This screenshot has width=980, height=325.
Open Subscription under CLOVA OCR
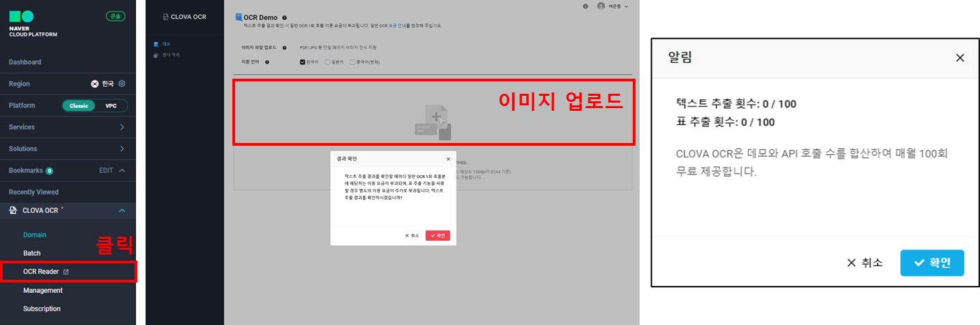pyautogui.click(x=42, y=309)
